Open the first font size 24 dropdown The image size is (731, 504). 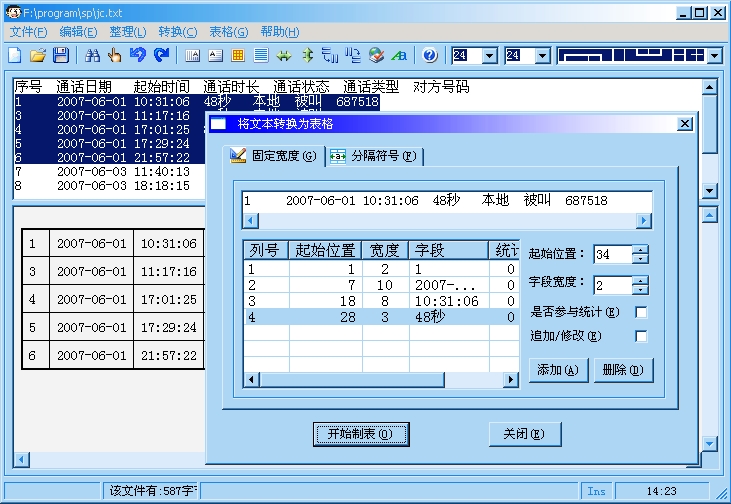pyautogui.click(x=490, y=56)
